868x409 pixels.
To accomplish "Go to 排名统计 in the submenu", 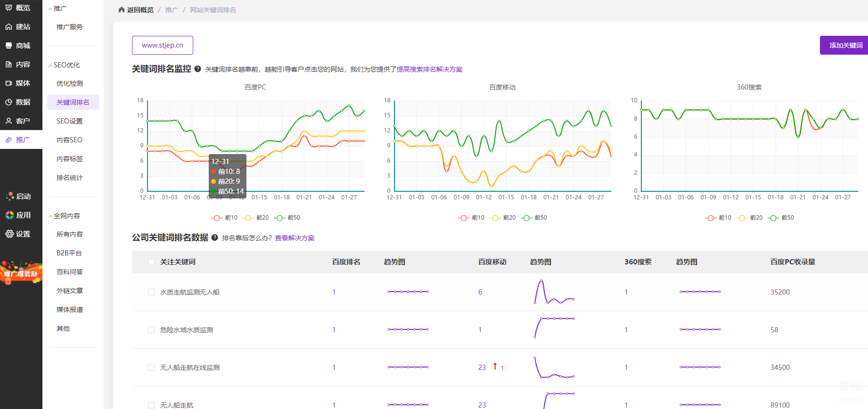I will [69, 178].
